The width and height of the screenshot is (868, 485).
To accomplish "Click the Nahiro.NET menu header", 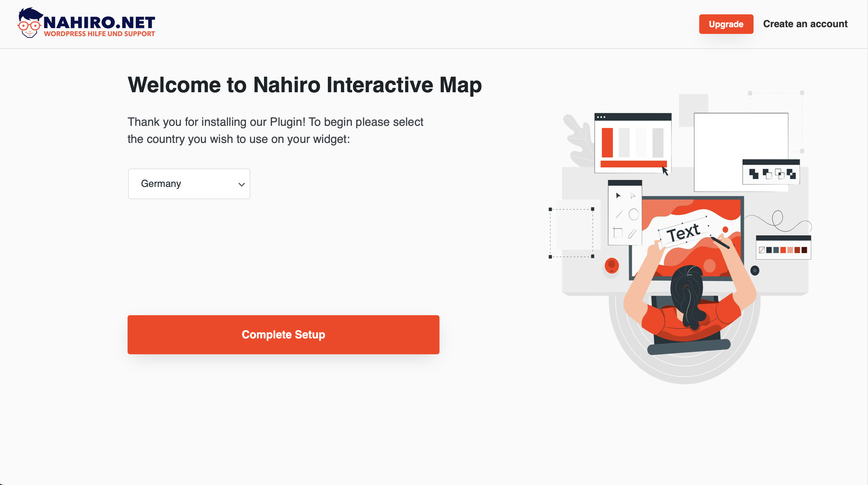I will (x=86, y=24).
